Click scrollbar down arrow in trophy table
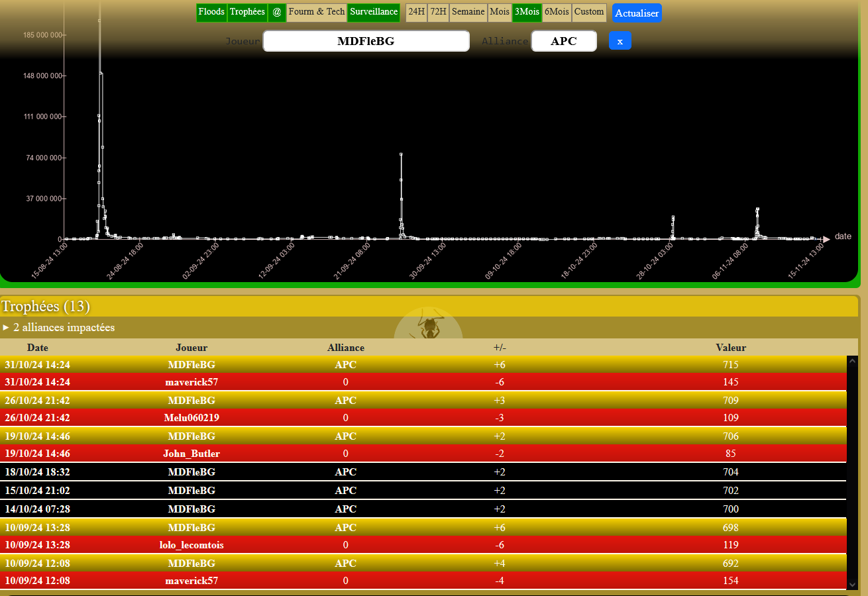868x596 pixels. [852, 584]
